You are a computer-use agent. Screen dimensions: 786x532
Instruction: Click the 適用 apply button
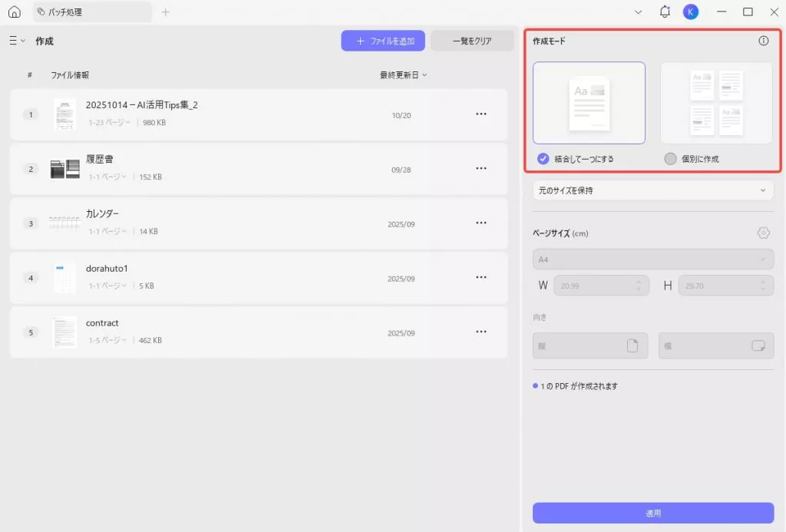[652, 513]
